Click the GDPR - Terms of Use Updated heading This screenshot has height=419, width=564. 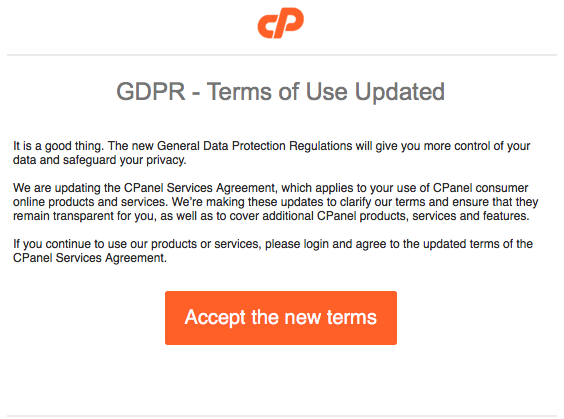[x=281, y=92]
